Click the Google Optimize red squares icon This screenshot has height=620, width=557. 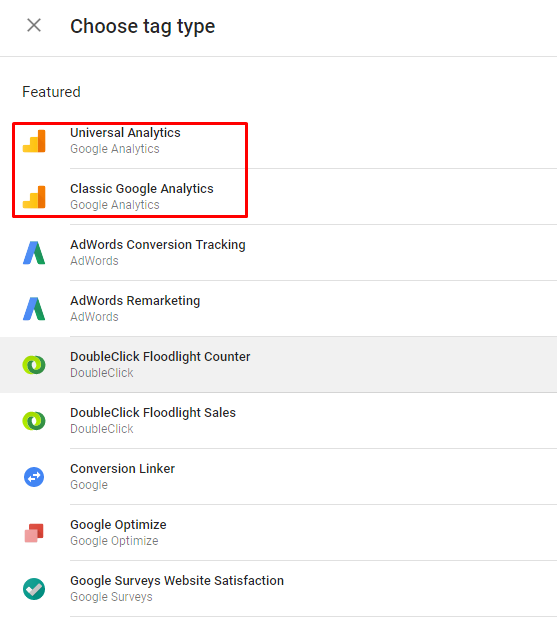pyautogui.click(x=34, y=533)
